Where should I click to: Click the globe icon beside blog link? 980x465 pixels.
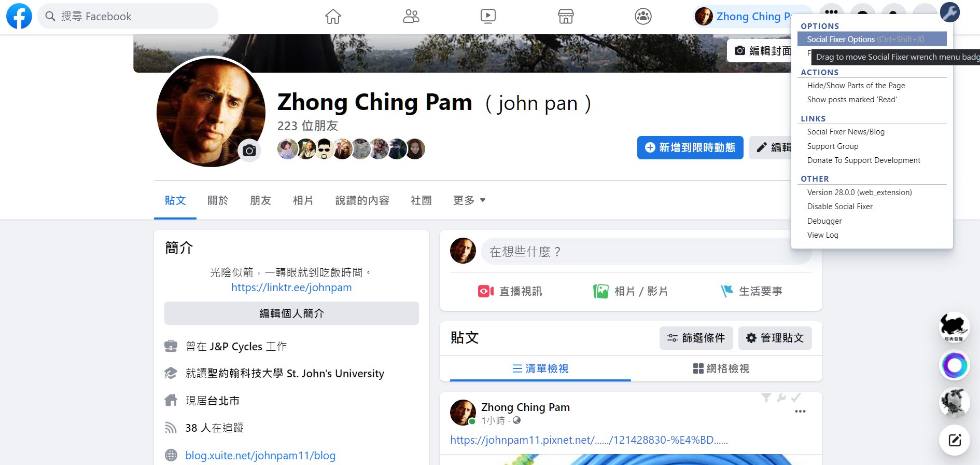pyautogui.click(x=171, y=455)
